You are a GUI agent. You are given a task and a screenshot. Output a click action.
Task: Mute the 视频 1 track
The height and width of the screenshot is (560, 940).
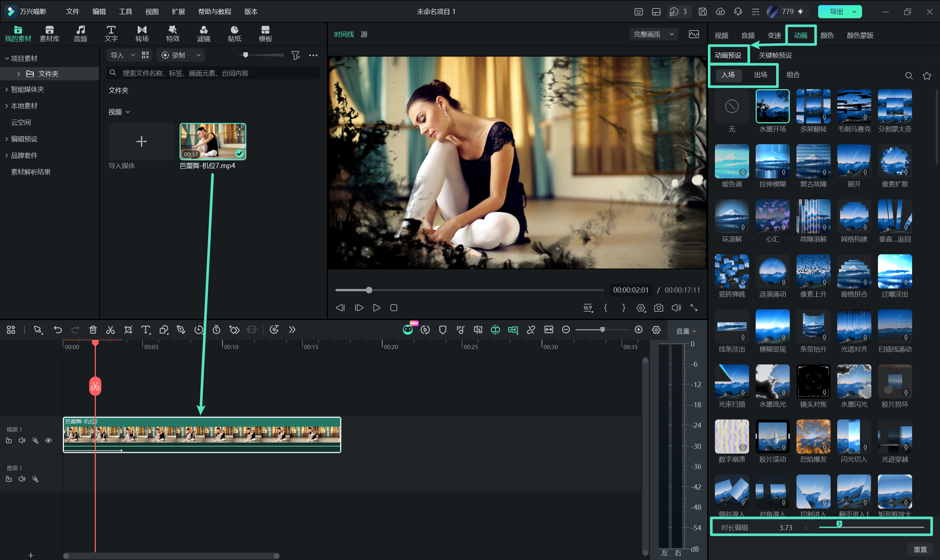click(22, 440)
